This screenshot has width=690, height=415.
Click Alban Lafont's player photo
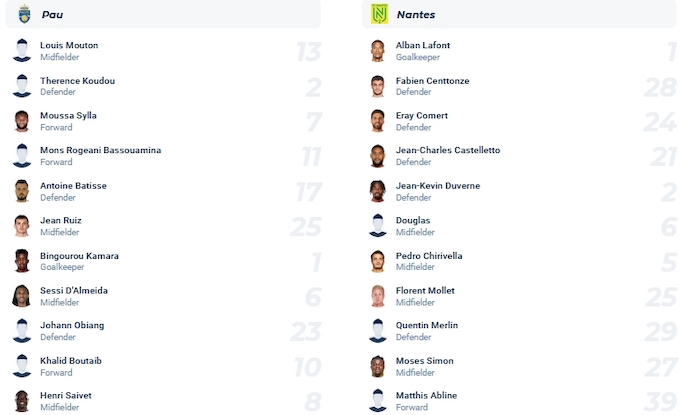(377, 51)
